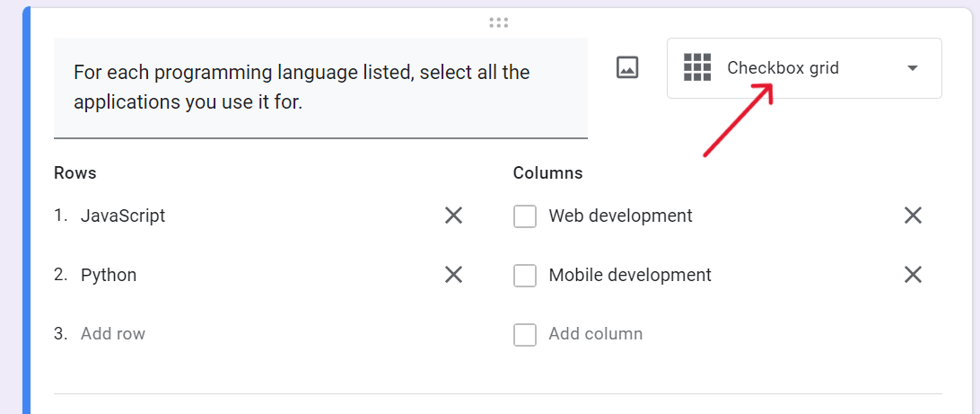
Task: Delete the Python row
Action: [453, 275]
